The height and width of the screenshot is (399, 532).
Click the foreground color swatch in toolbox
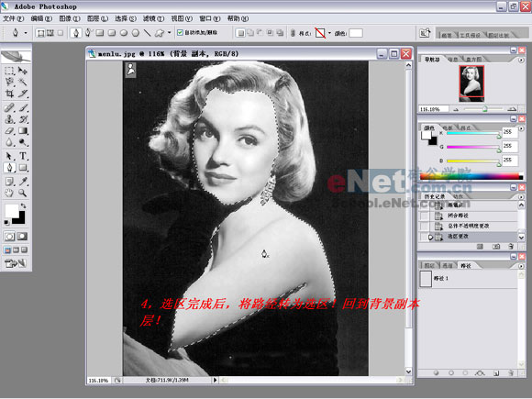[11, 210]
